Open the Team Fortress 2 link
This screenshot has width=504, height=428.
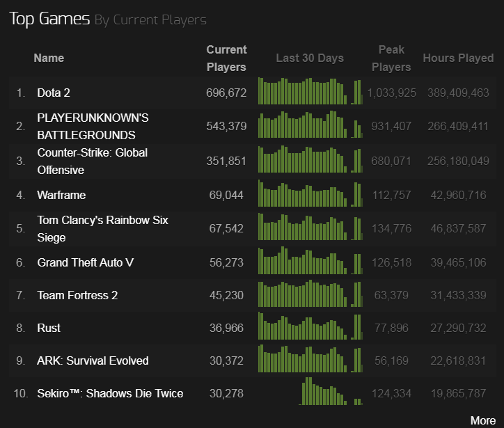point(77,295)
